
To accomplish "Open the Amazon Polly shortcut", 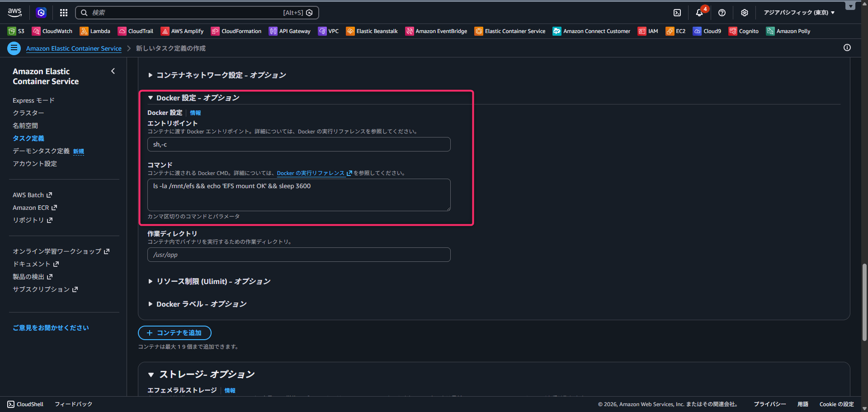I will (x=788, y=31).
